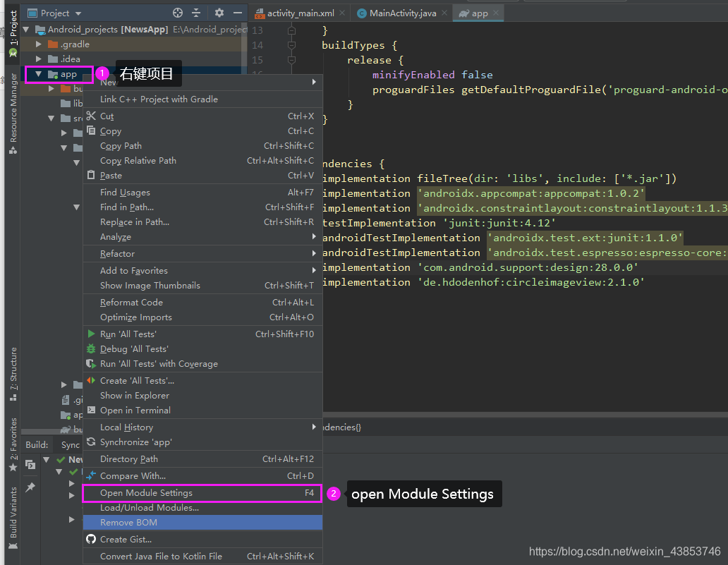The image size is (728, 565).
Task: Open the Analyze submenu
Action: [202, 237]
